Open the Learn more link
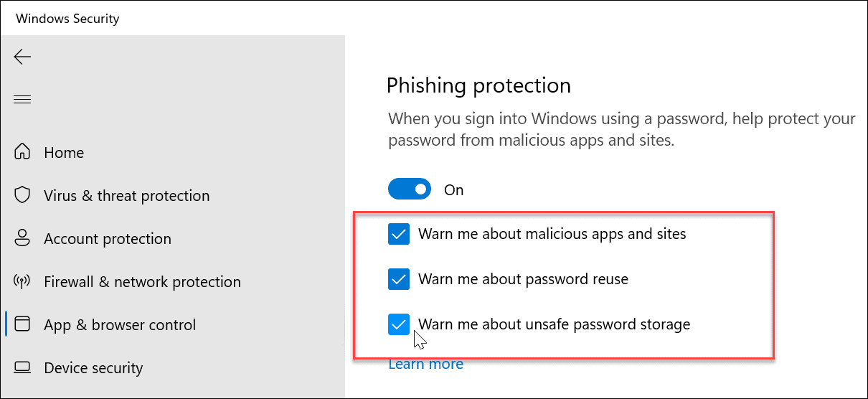The width and height of the screenshot is (868, 399). tap(425, 364)
